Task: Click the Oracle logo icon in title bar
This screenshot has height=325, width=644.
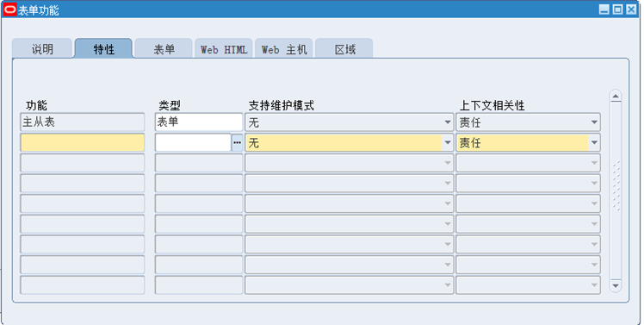Action: 9,9
